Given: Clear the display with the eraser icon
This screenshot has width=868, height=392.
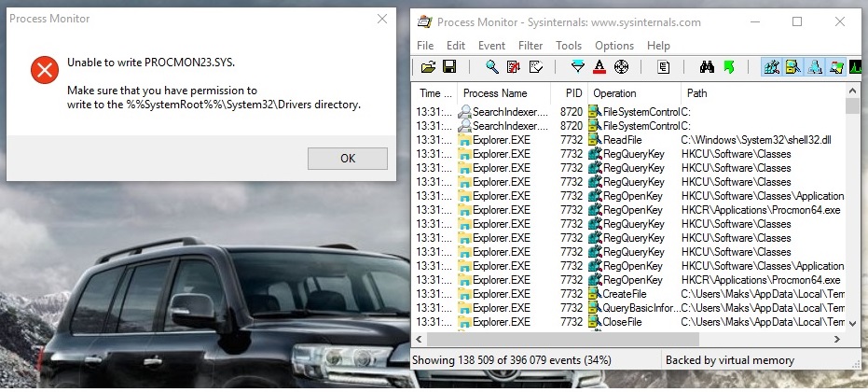Looking at the screenshot, I should coord(536,67).
